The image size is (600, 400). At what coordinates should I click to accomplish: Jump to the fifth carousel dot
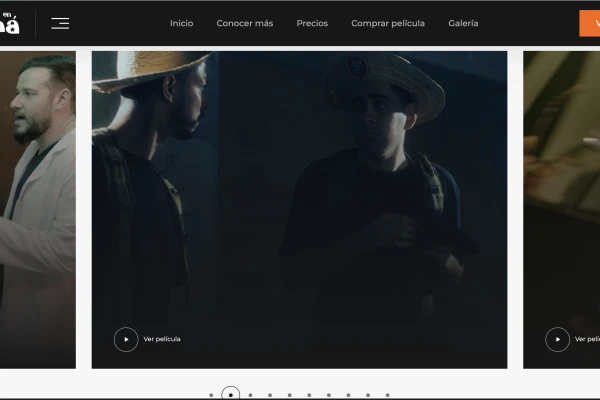tap(290, 395)
